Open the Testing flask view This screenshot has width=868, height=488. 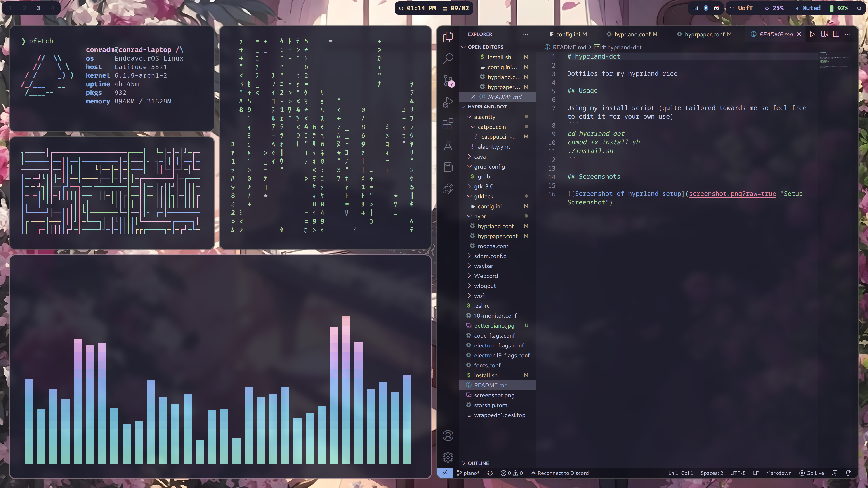point(448,145)
